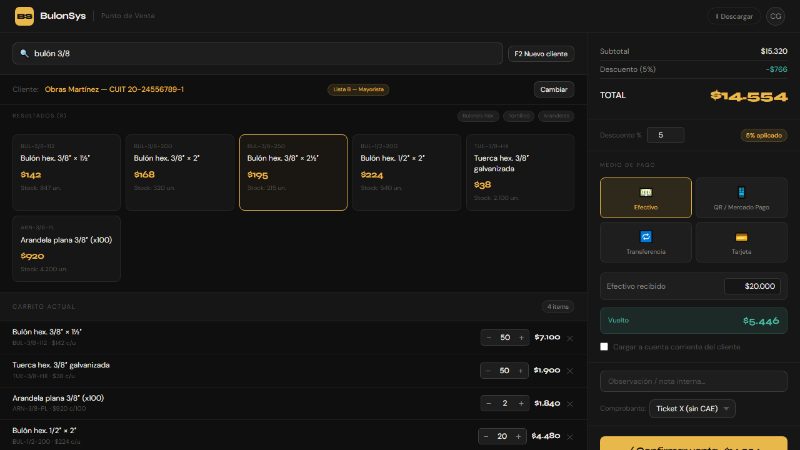Click the BulonSys BS logo icon
The width and height of the screenshot is (800, 450).
click(x=24, y=16)
